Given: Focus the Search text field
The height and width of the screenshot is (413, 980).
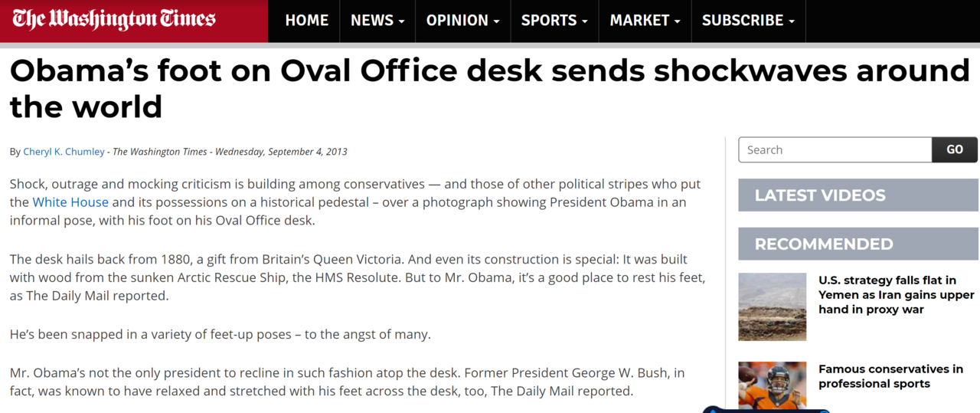Looking at the screenshot, I should pyautogui.click(x=835, y=150).
